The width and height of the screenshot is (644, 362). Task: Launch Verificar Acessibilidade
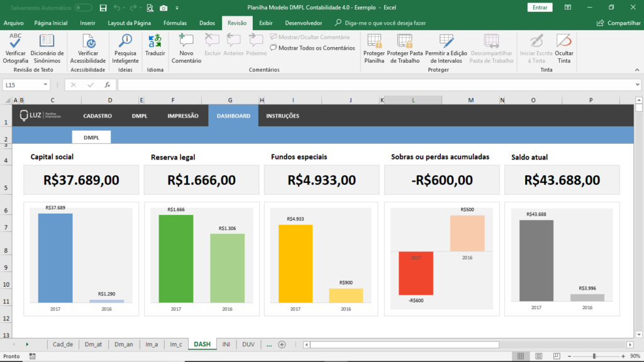click(87, 49)
